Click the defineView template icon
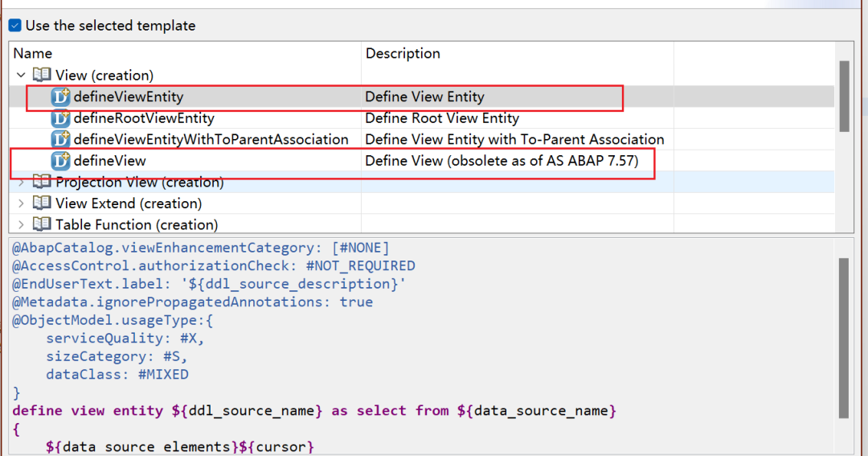This screenshot has width=868, height=456. [60, 161]
